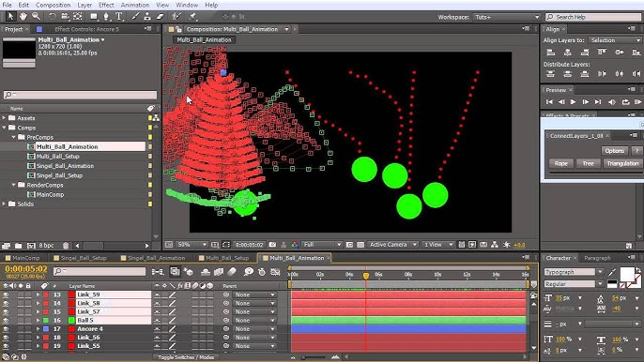
Task: Click Toggle Switches / Modes button
Action: coord(186,357)
